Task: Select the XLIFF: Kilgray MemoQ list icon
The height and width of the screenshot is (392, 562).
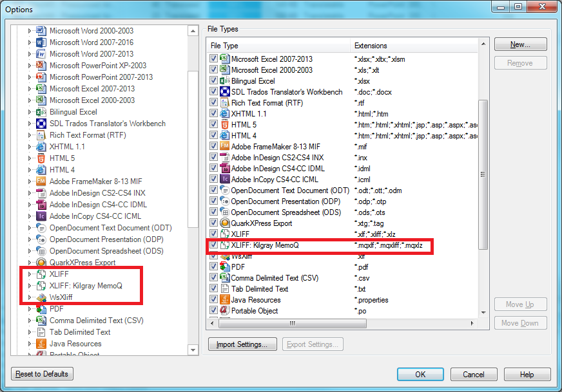Action: 225,245
